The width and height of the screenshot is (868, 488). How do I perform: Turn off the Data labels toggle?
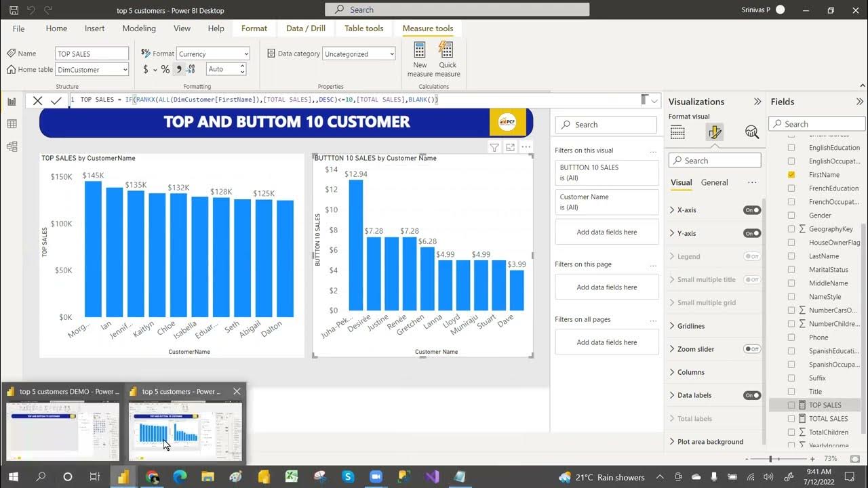(752, 395)
